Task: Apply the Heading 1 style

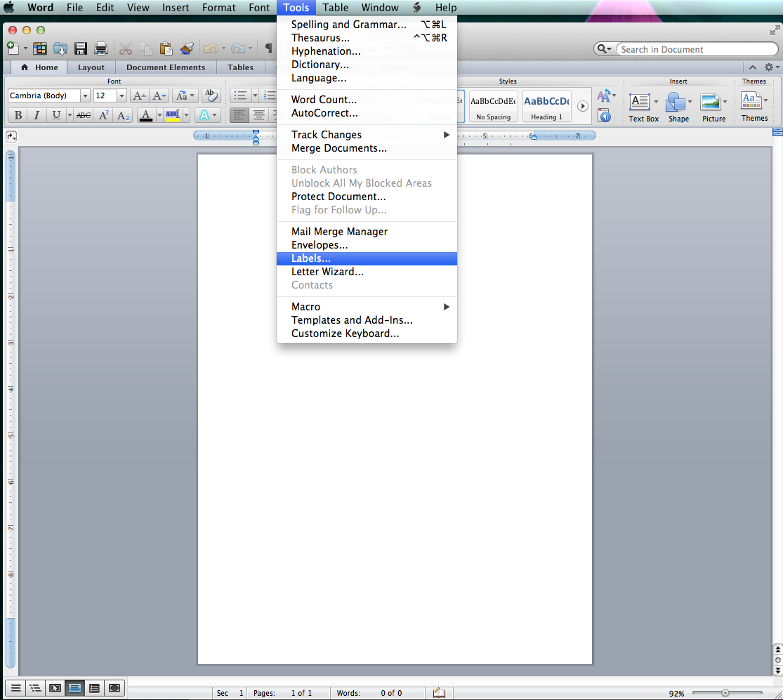Action: [546, 106]
